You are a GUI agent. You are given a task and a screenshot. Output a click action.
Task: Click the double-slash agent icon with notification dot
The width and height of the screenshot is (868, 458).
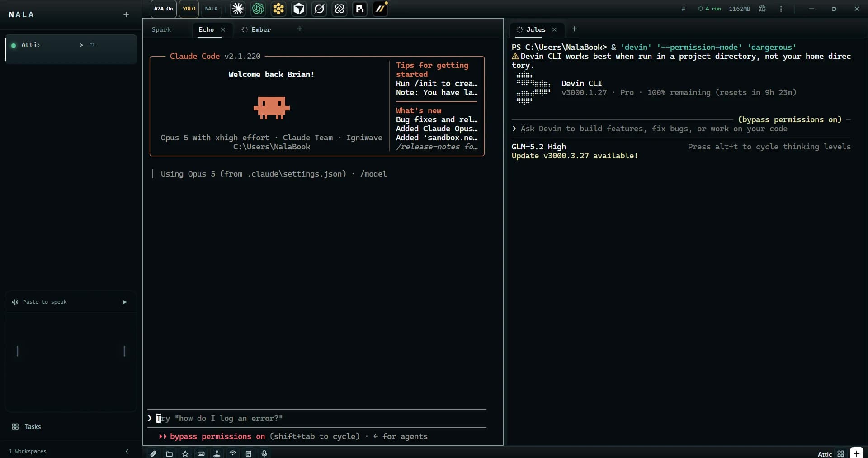pyautogui.click(x=380, y=9)
